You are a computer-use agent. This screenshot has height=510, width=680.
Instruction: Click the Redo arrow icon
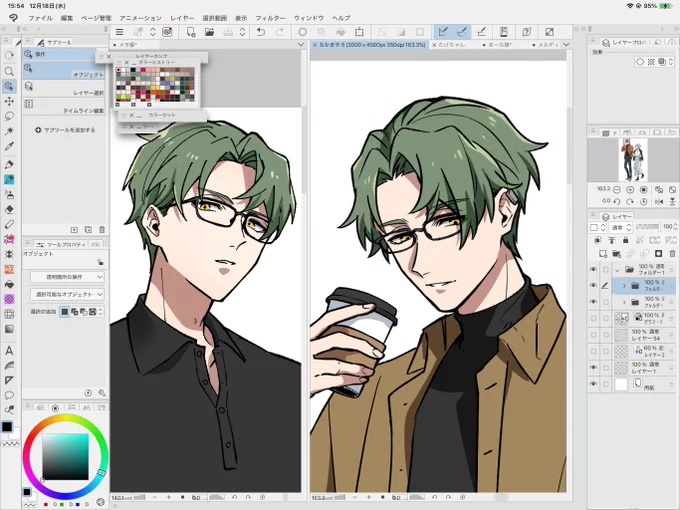280,32
